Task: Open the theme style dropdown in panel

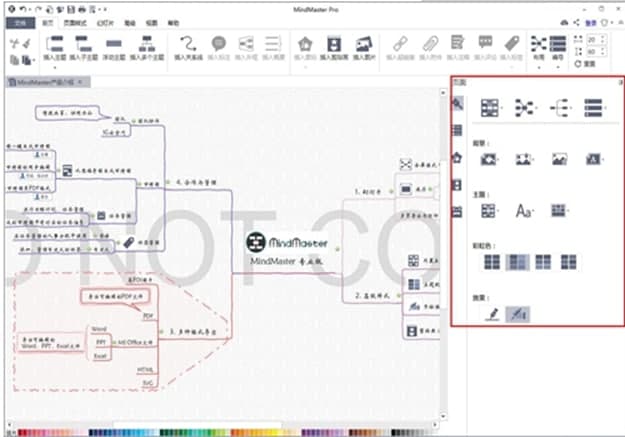Action: point(489,211)
